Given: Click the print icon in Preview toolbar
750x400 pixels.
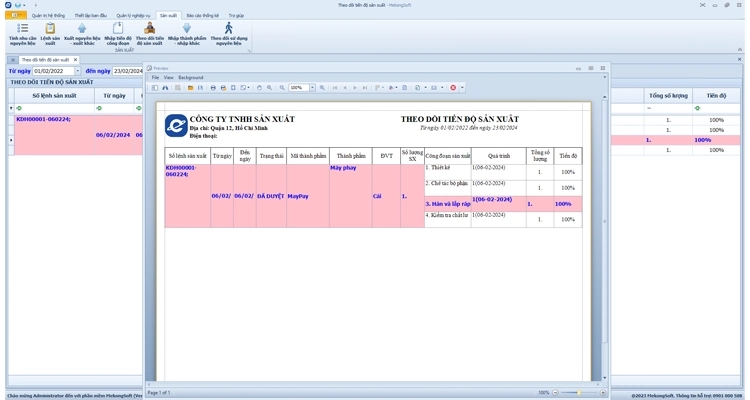Looking at the screenshot, I should pyautogui.click(x=213, y=88).
